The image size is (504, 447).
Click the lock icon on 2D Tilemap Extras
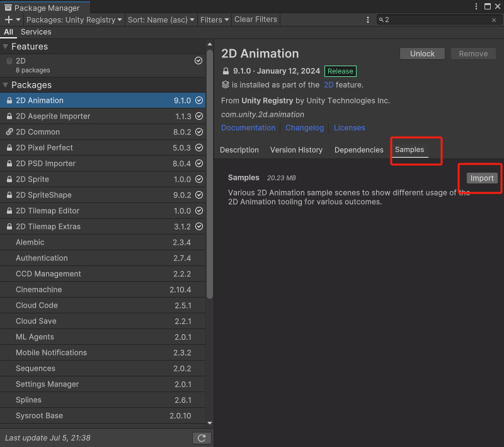pos(9,226)
